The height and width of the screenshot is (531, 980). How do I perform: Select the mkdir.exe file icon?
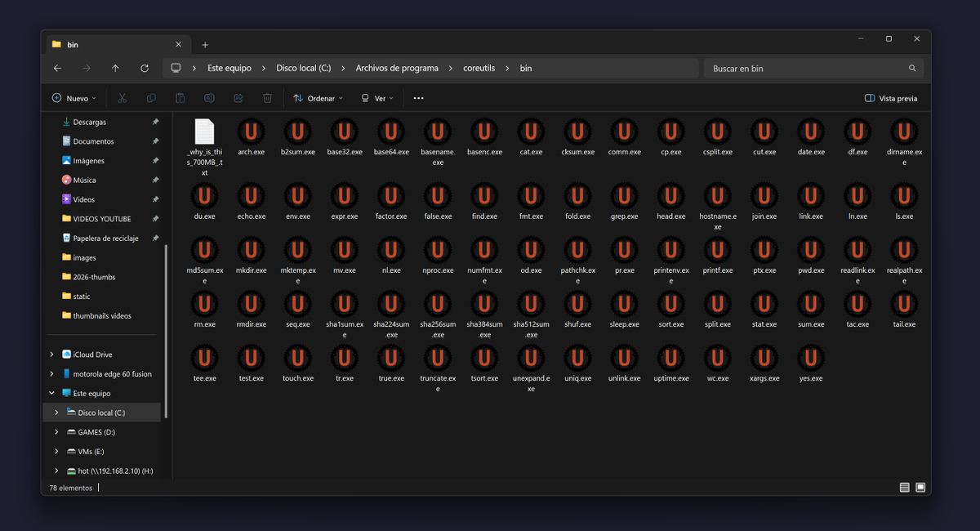click(251, 250)
